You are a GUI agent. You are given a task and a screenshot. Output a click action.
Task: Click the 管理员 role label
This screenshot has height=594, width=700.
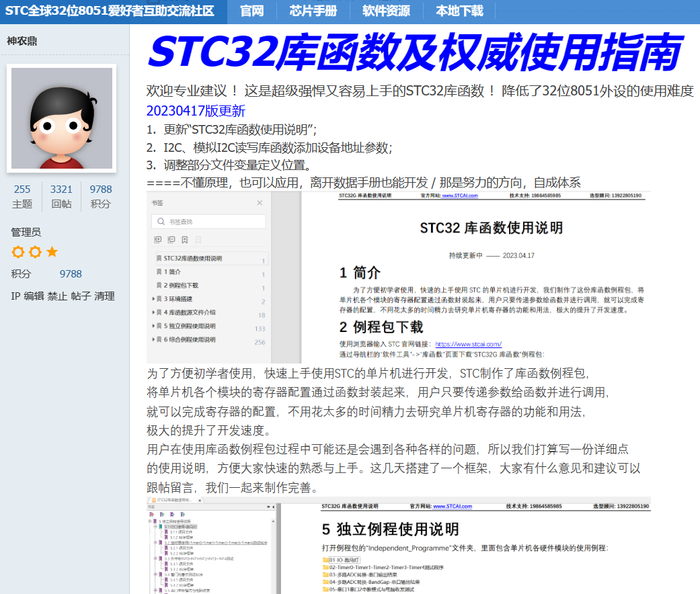[26, 232]
